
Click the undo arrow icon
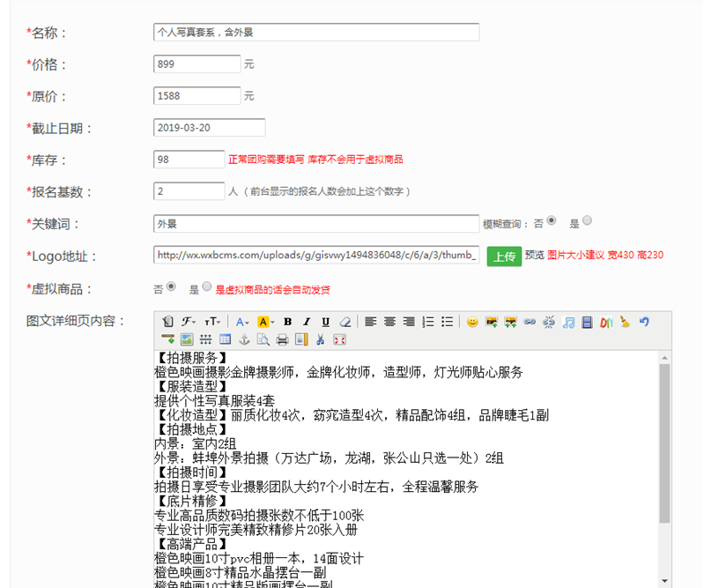point(644,323)
